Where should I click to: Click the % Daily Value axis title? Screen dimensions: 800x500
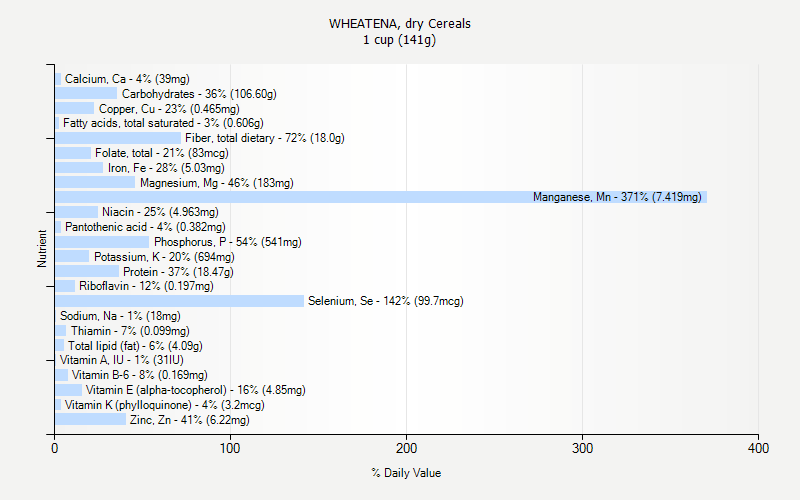pyautogui.click(x=406, y=473)
